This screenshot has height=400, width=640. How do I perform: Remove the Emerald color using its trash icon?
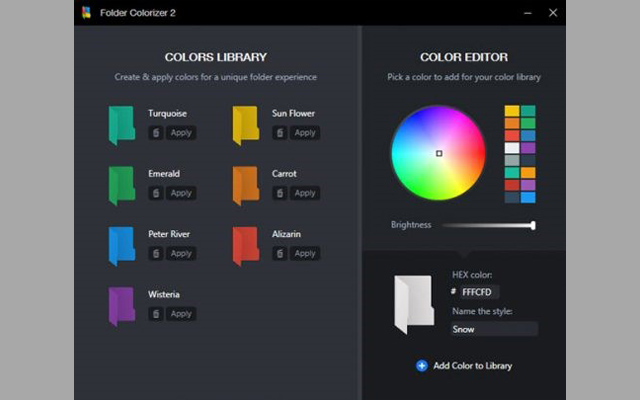pyautogui.click(x=156, y=193)
